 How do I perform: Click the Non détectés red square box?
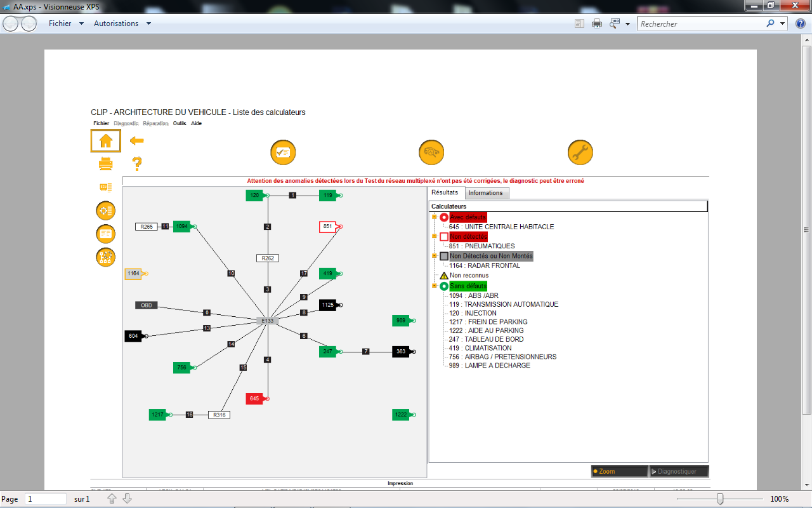coord(444,237)
